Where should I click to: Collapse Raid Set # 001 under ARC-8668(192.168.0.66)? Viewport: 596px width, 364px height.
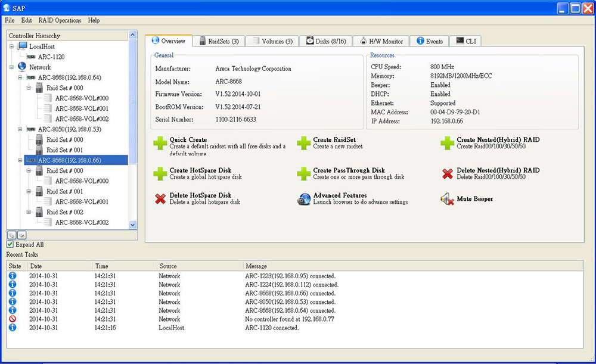tap(29, 191)
